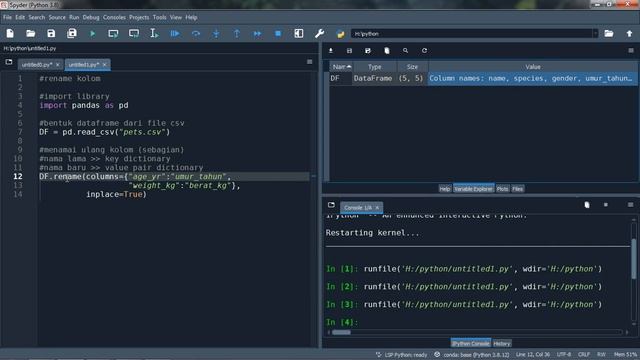Screen dimensions: 640x360
Task: Open the editor pane options menu
Action: tap(309, 62)
